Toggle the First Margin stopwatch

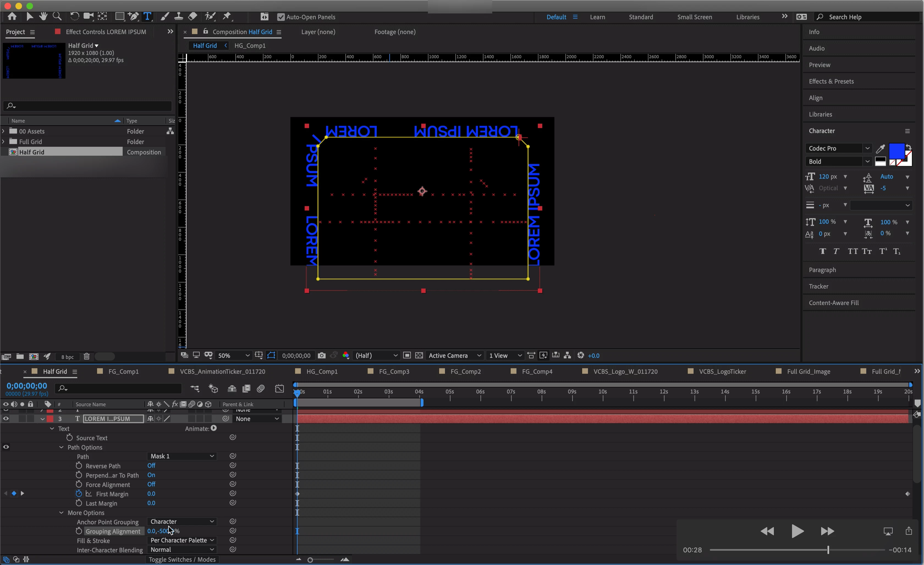79,494
